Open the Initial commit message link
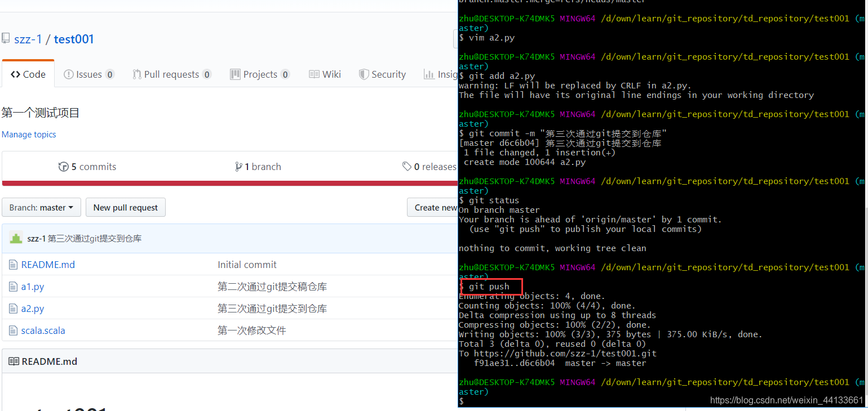Image resolution: width=868 pixels, height=411 pixels. point(247,265)
